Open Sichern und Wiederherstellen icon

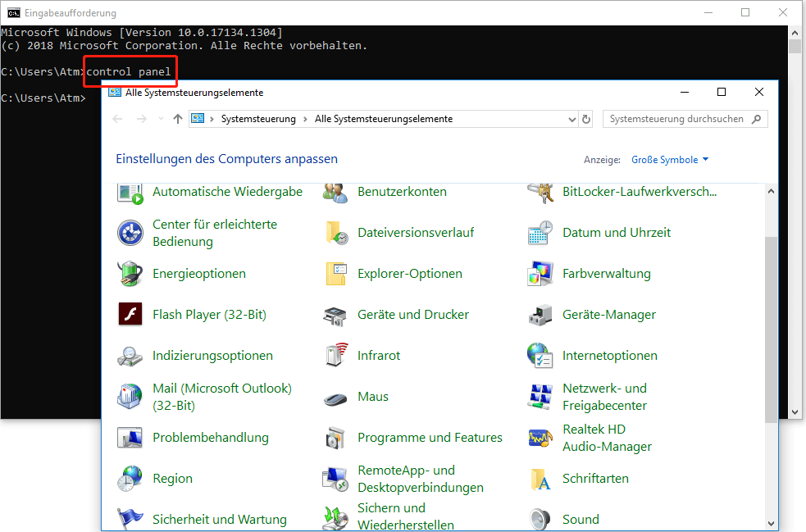[335, 517]
